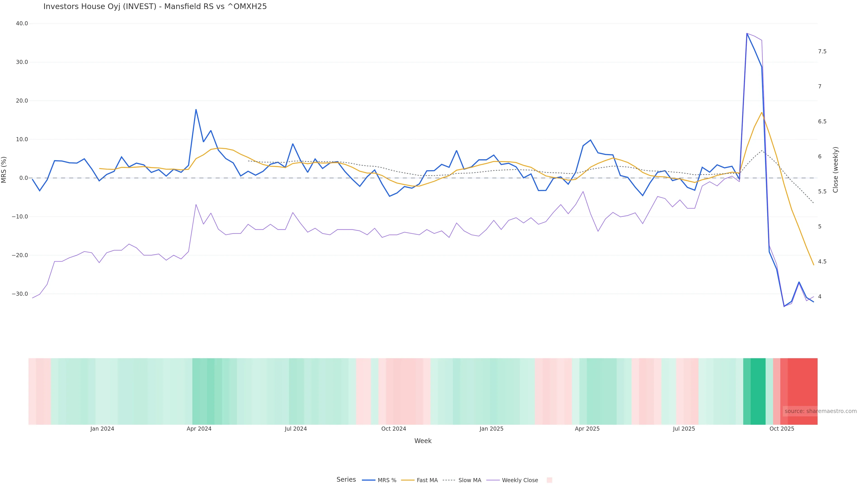Click the pink square legend marker

tap(549, 480)
